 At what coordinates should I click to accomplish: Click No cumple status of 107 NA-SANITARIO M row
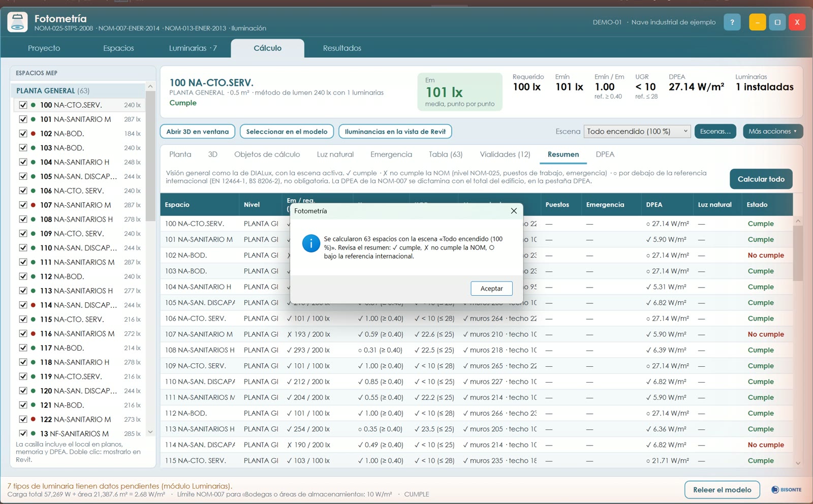click(x=766, y=334)
